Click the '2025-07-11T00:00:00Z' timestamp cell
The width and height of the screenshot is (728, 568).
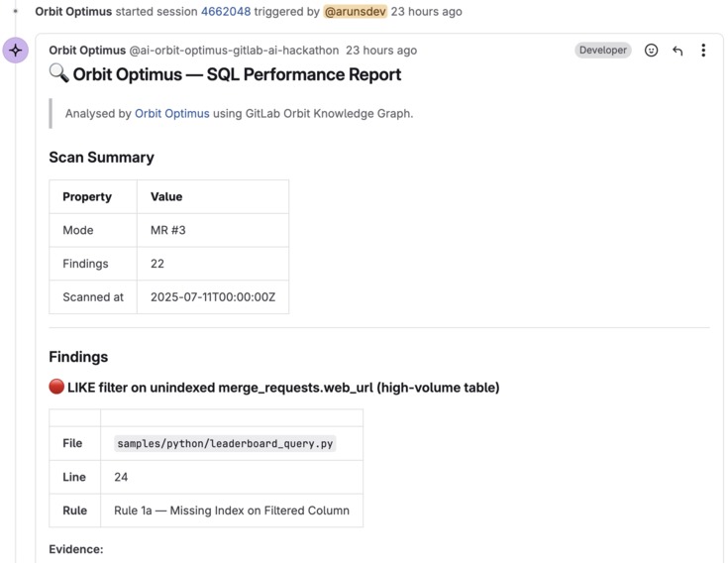pos(213,297)
